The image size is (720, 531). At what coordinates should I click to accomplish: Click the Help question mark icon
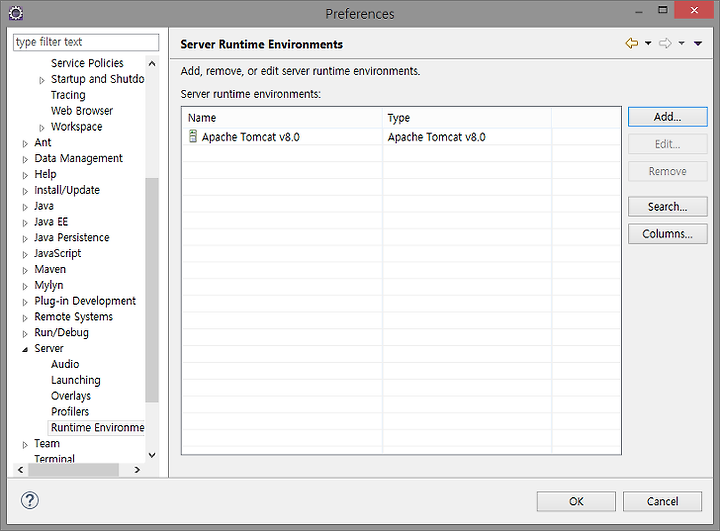30,500
